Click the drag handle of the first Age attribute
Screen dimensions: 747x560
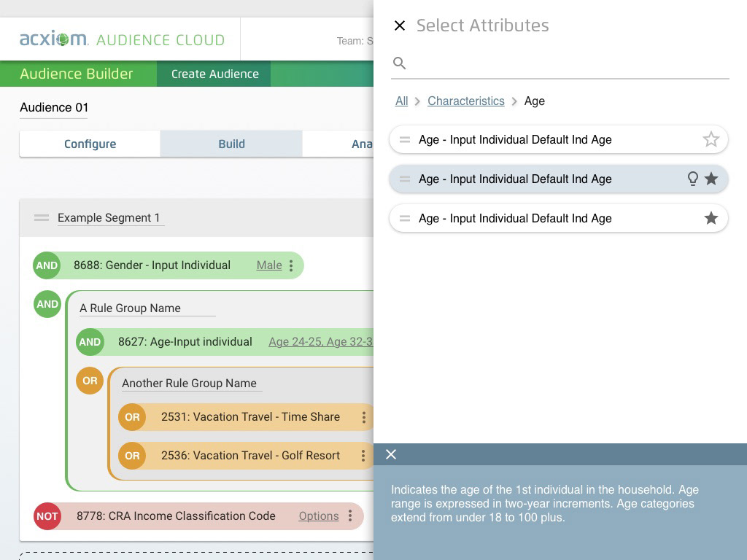pos(405,139)
